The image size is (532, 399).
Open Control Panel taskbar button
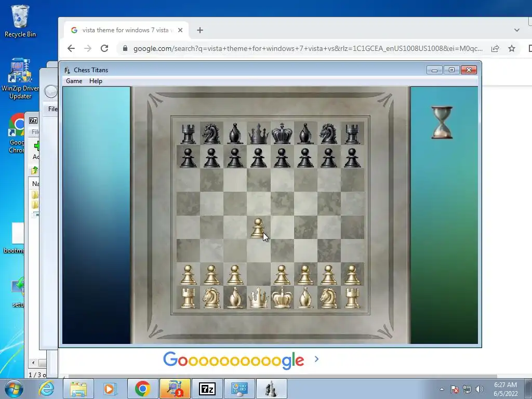click(239, 389)
